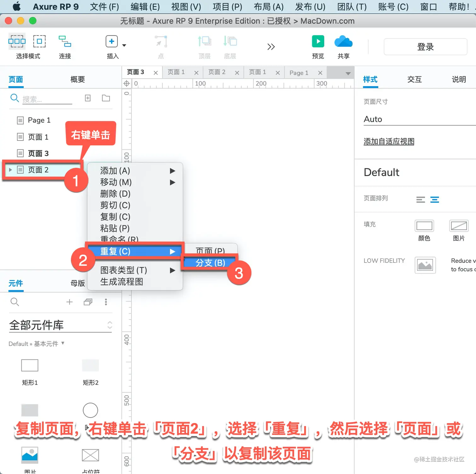Open the Auto page size dropdown
The image size is (476, 474).
click(x=420, y=119)
